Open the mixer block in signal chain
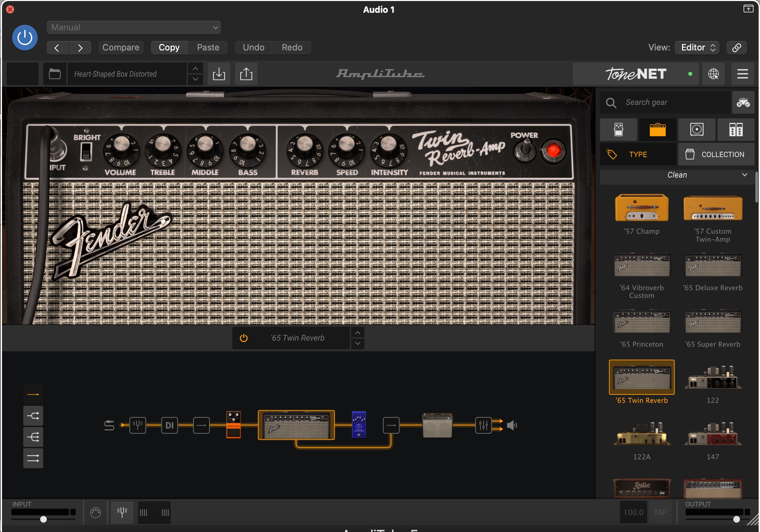Image resolution: width=760 pixels, height=532 pixels. pos(483,425)
